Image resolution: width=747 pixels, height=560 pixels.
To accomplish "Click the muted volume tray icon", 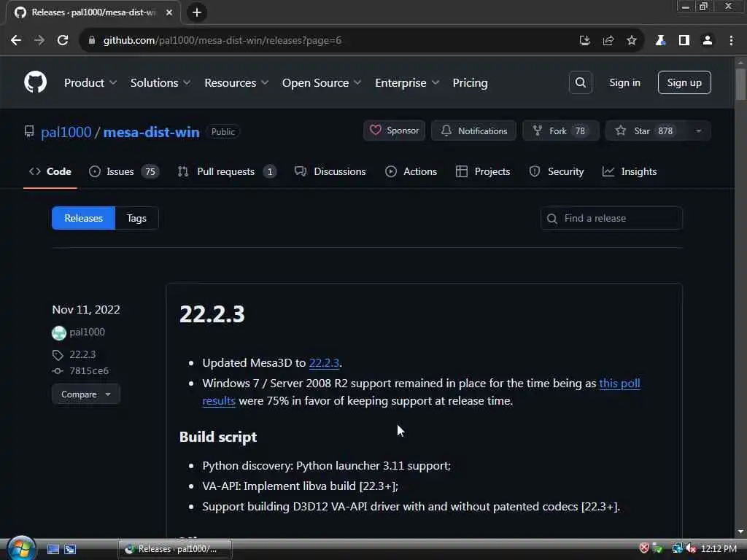I will (x=692, y=548).
